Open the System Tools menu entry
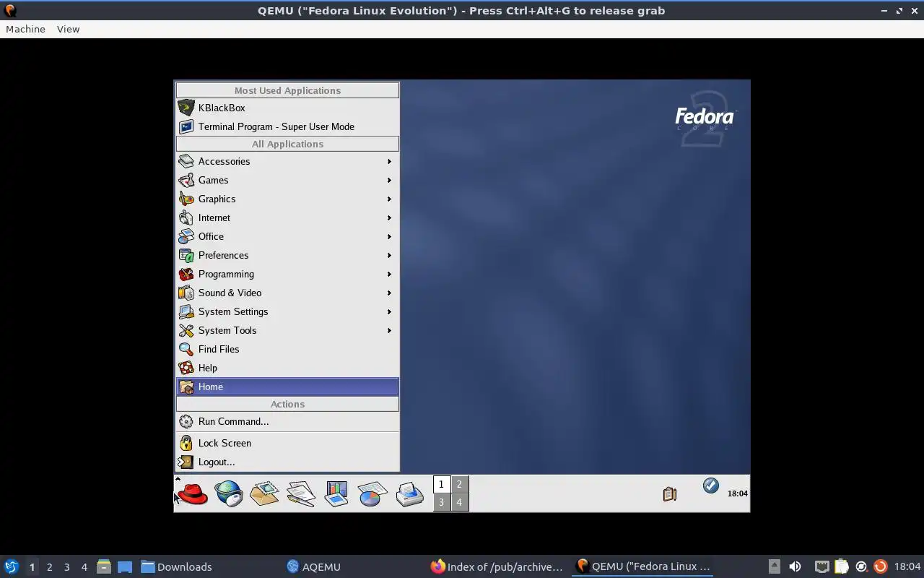 click(287, 330)
